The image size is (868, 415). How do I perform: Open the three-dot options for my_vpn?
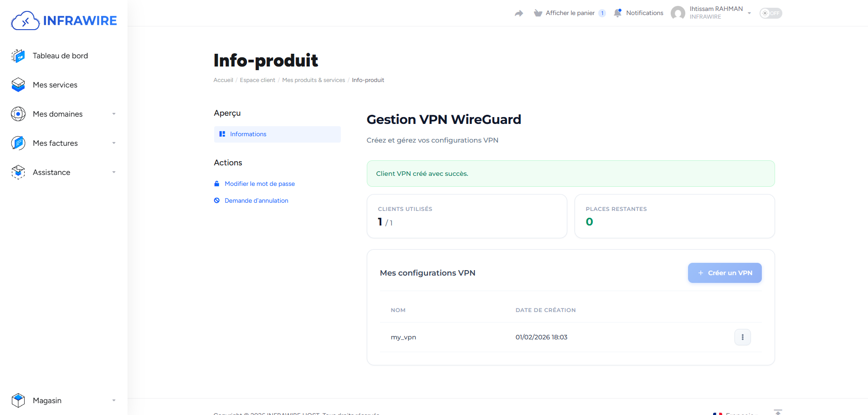[742, 337]
